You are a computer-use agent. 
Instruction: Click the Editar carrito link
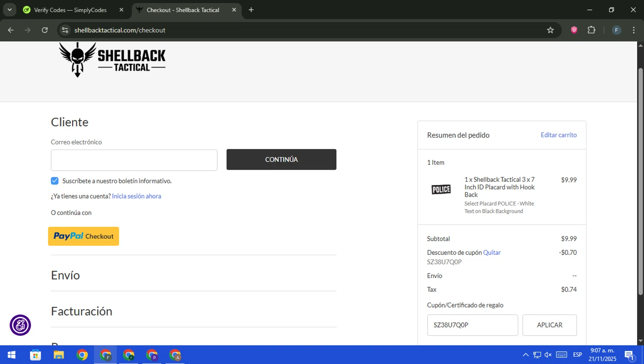pyautogui.click(x=559, y=135)
